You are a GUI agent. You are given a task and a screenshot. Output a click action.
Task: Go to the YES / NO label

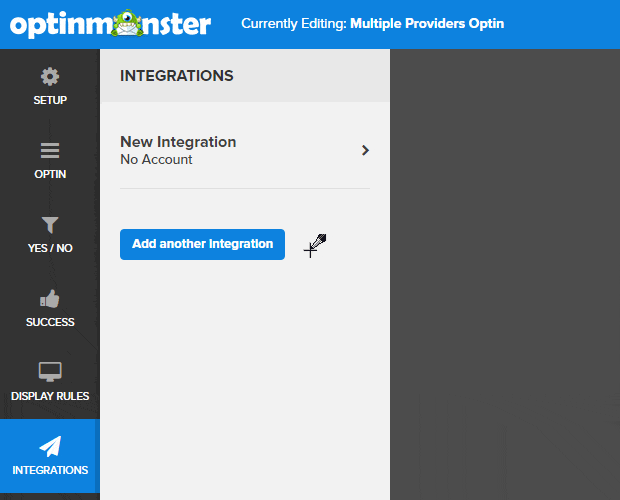point(50,248)
